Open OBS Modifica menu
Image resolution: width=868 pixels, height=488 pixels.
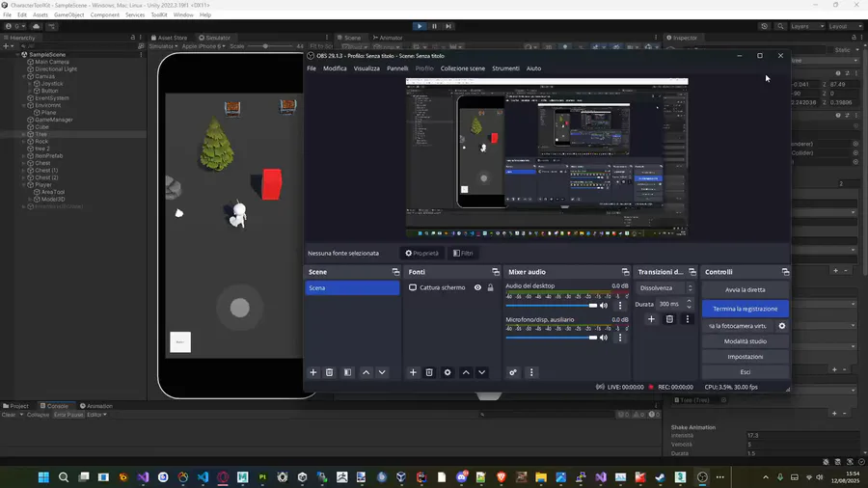click(x=335, y=68)
